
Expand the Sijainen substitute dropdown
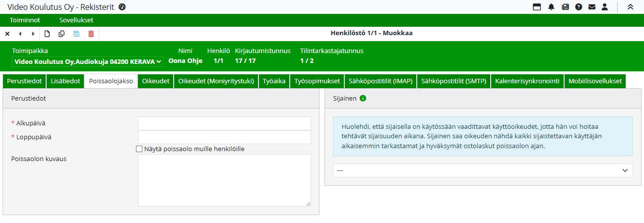[483, 170]
